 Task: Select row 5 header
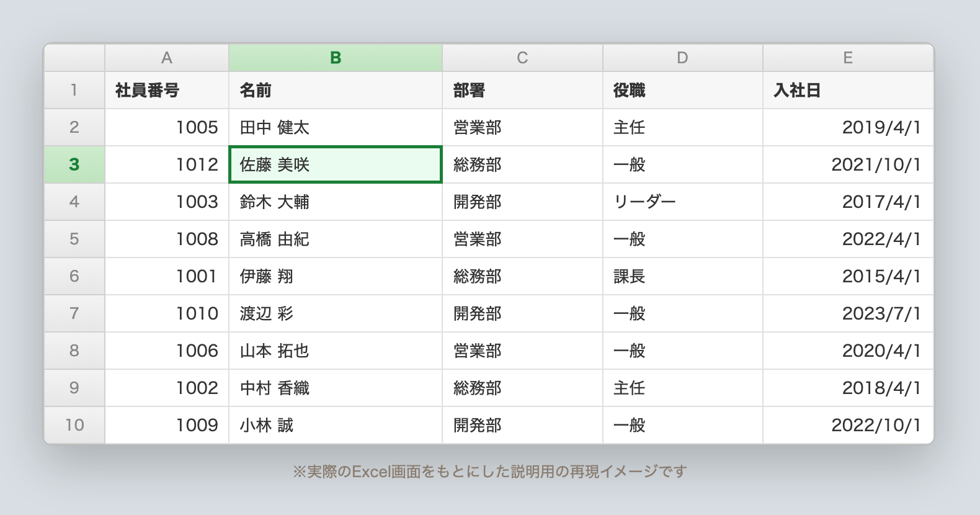tap(74, 239)
